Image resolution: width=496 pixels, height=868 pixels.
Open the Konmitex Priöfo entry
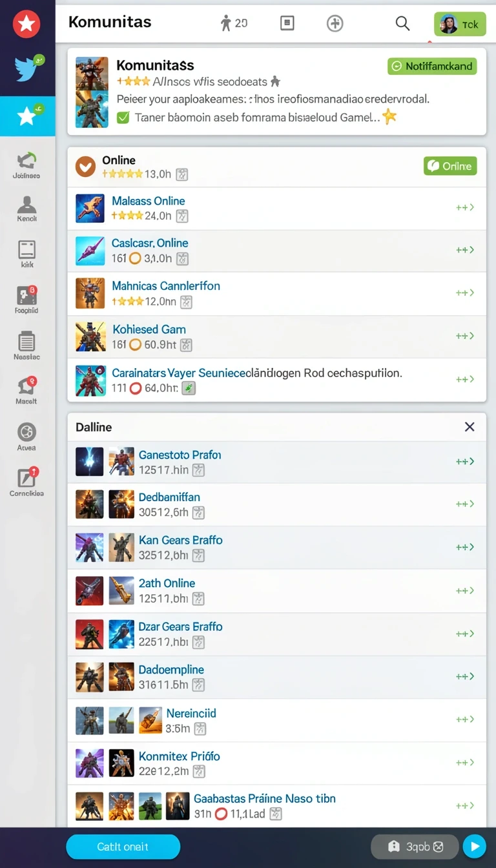[180, 756]
